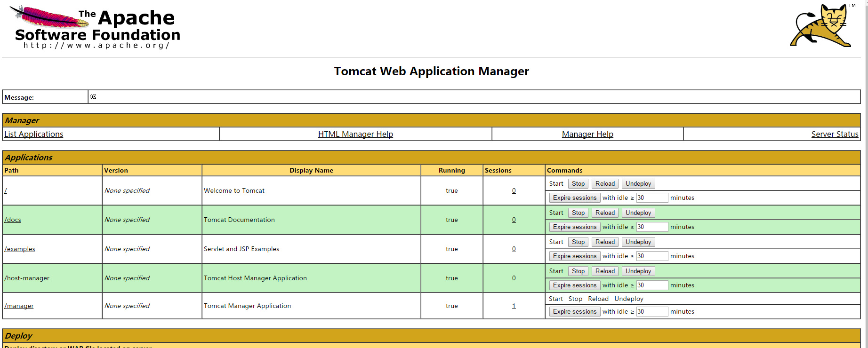The height and width of the screenshot is (348, 868).
Task: Click the Apache Software Foundation logo
Action: 96,27
